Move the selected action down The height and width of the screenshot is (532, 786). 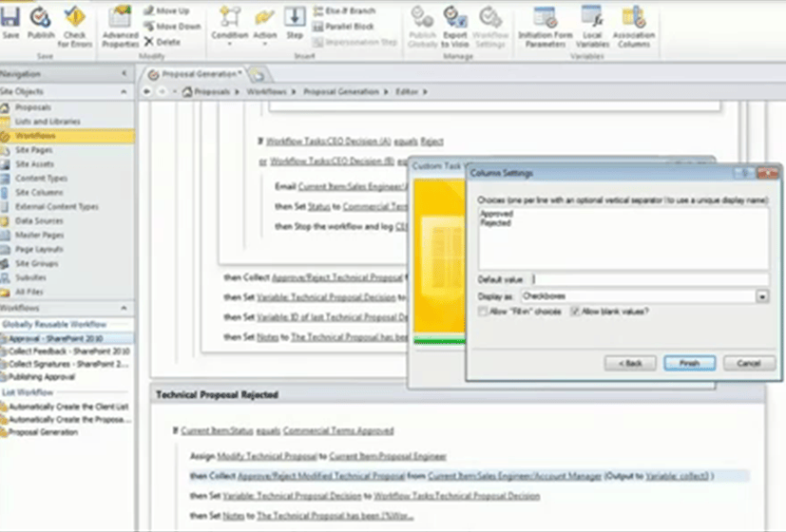tap(172, 26)
